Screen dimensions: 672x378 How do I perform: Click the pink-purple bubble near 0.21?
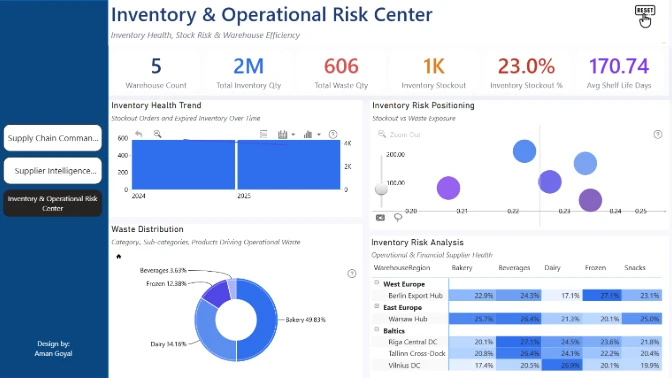[448, 188]
